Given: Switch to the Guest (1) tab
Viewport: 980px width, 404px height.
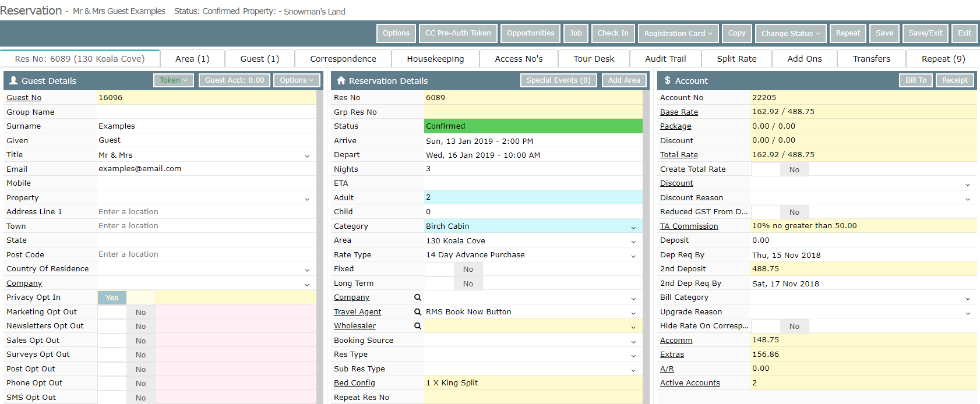Looking at the screenshot, I should point(260,59).
